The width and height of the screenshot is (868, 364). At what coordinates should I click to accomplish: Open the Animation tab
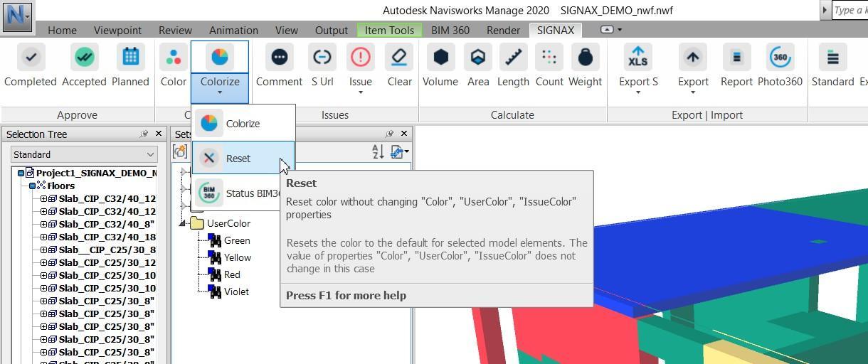pos(233,30)
